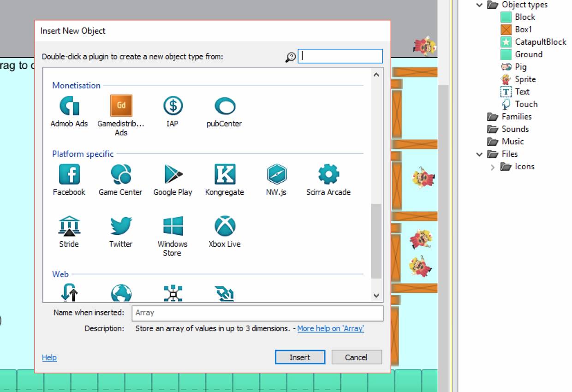Click the Cancel button
This screenshot has height=392, width=572.
[356, 357]
